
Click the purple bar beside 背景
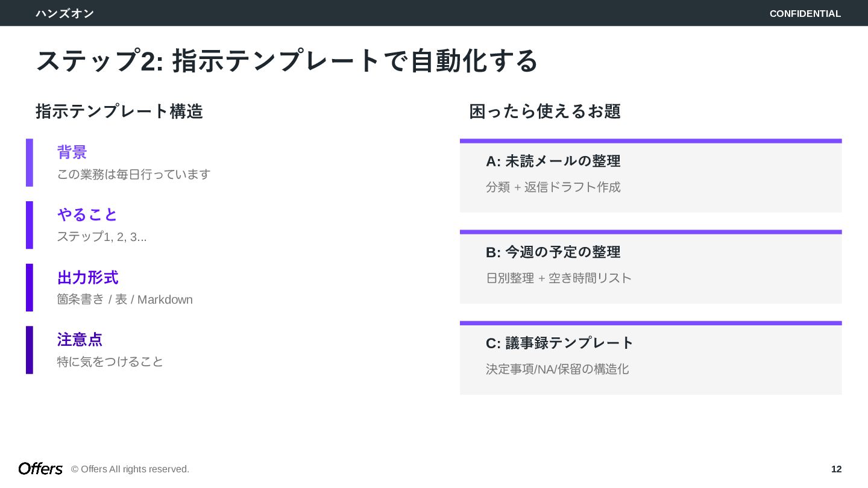click(30, 163)
